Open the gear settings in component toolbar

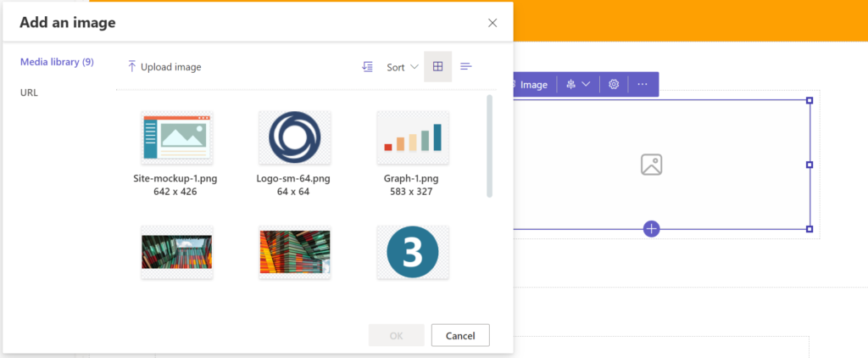click(x=614, y=84)
